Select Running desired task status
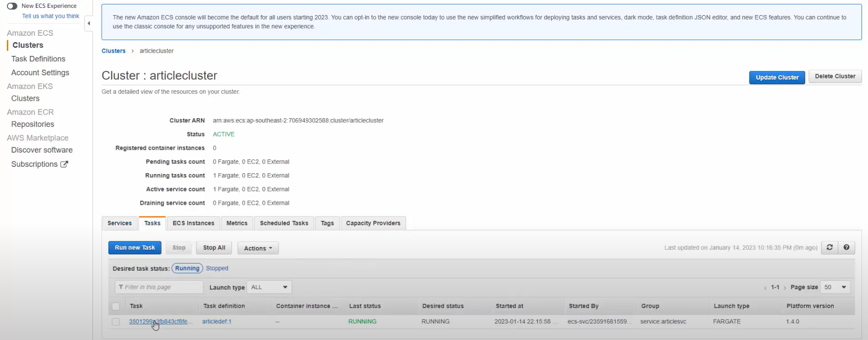The height and width of the screenshot is (340, 868). 187,269
